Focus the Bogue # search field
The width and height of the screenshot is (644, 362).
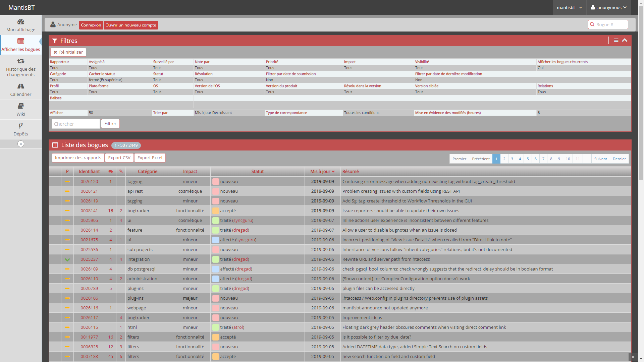608,24
